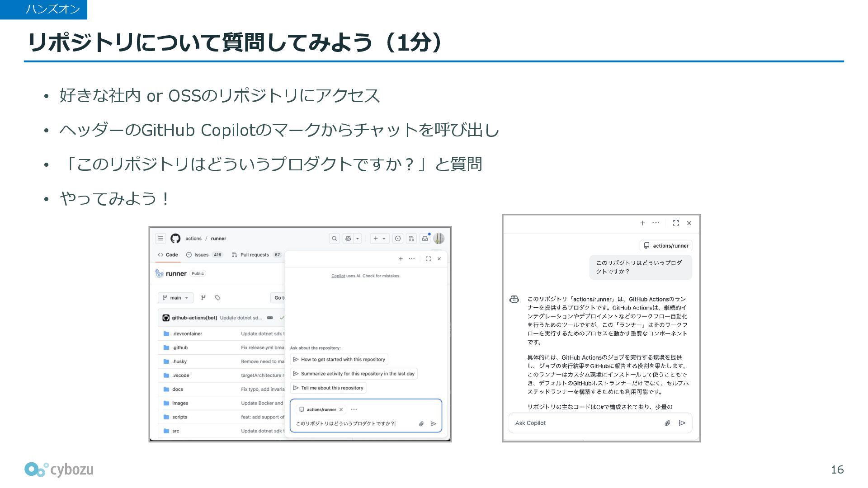The width and height of the screenshot is (868, 488).
Task: Click the runner breadcrumb link
Action: pos(218,239)
